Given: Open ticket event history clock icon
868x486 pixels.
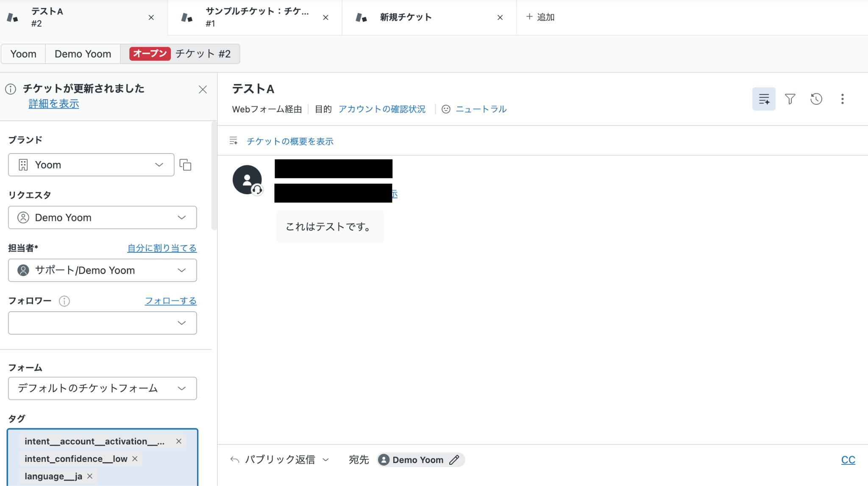Looking at the screenshot, I should [816, 99].
